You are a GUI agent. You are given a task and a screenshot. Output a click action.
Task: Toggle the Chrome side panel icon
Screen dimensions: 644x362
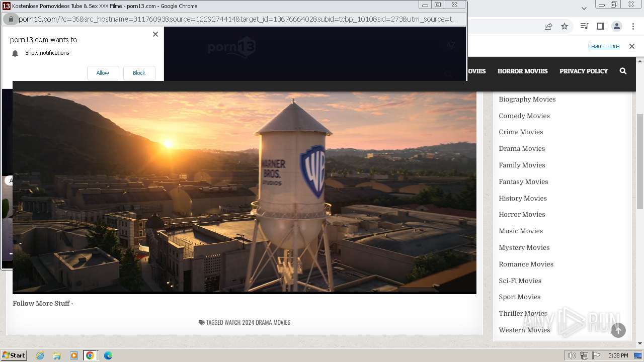[x=600, y=26]
